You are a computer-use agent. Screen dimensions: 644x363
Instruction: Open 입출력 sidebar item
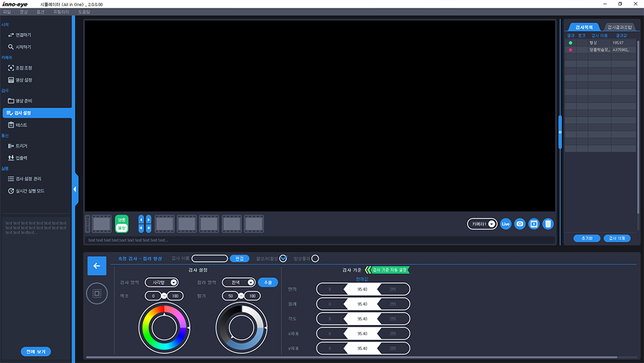click(17, 158)
